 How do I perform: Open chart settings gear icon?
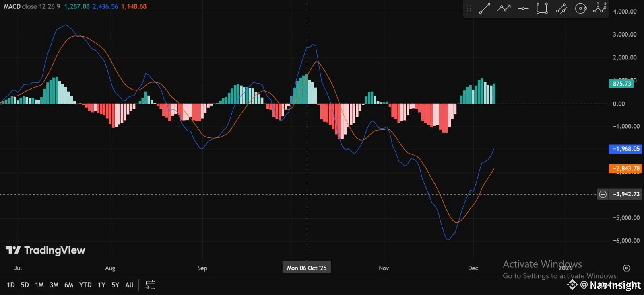[627, 268]
